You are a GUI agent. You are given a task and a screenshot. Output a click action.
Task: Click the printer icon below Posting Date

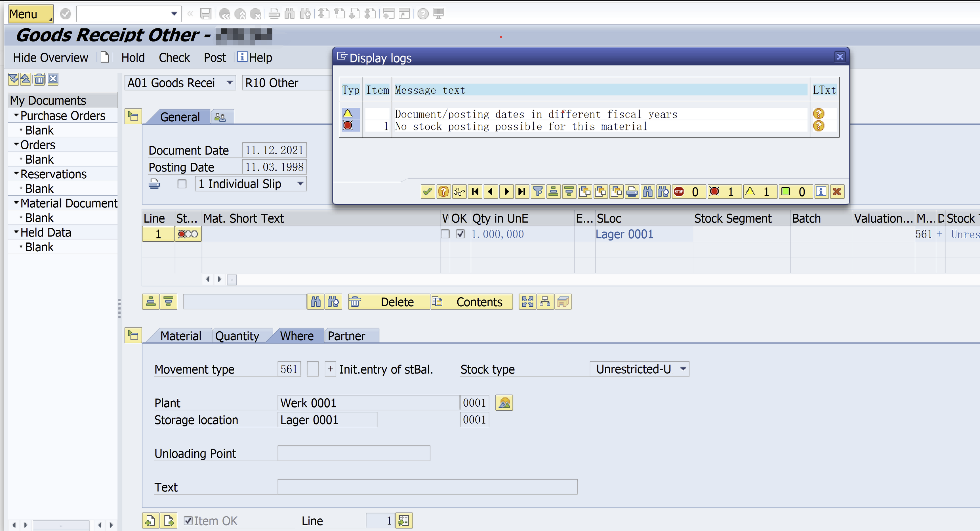pos(154,184)
